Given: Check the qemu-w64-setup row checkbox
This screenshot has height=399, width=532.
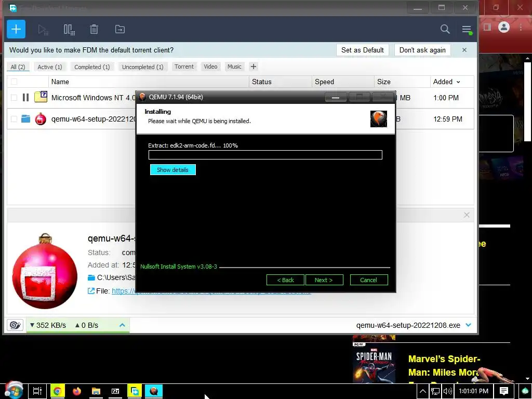Looking at the screenshot, I should [x=14, y=119].
